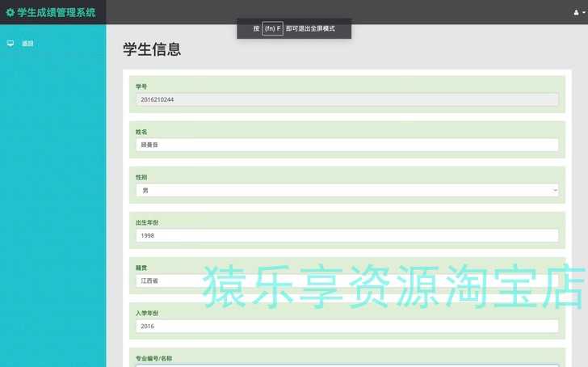Viewport: 588px width, 367px height.
Task: Click the 出生年份 field showing 1998
Action: click(x=346, y=236)
